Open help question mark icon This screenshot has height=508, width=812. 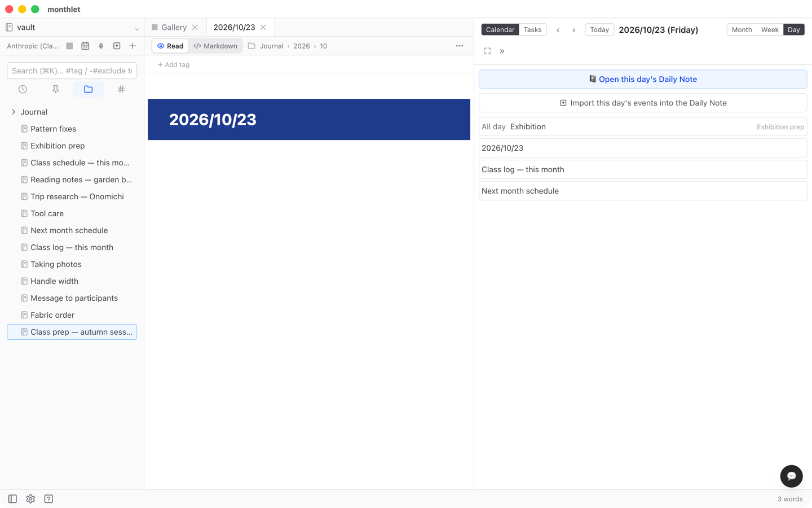(48, 499)
